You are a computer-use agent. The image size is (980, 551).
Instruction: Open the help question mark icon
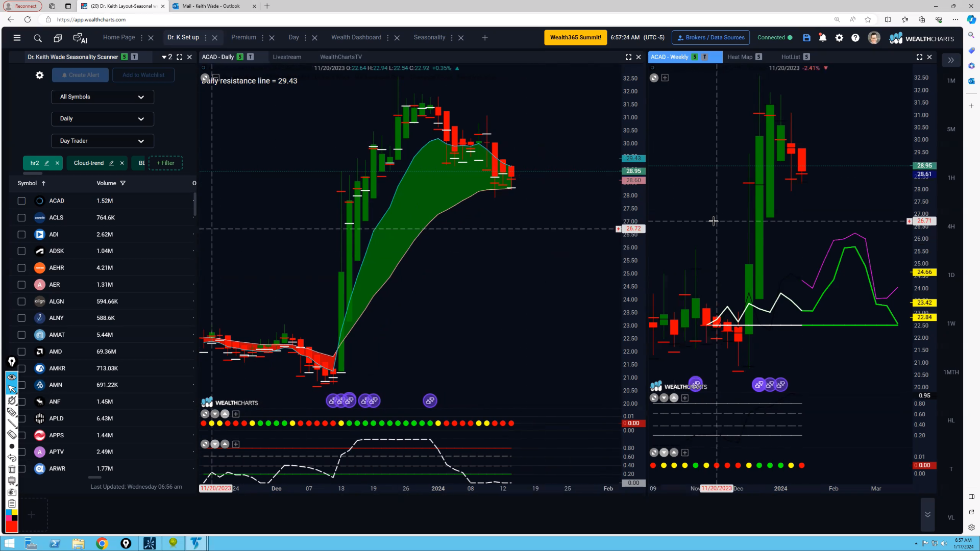pos(855,38)
